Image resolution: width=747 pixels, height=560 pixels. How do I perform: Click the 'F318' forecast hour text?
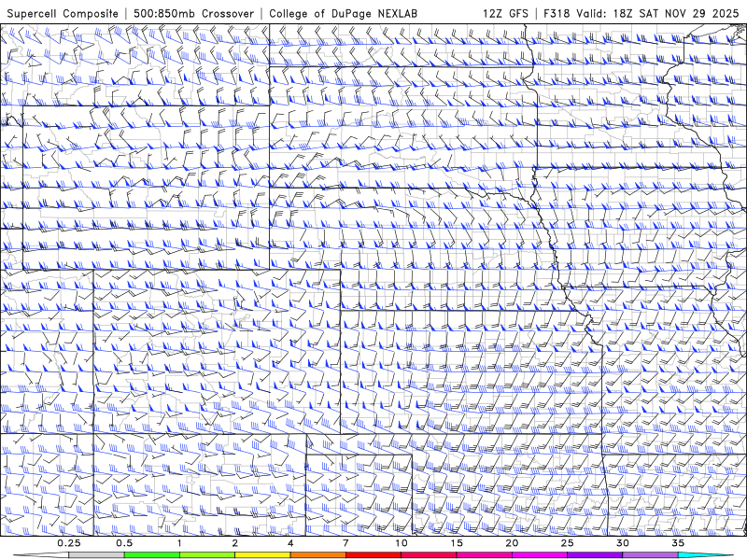557,13
